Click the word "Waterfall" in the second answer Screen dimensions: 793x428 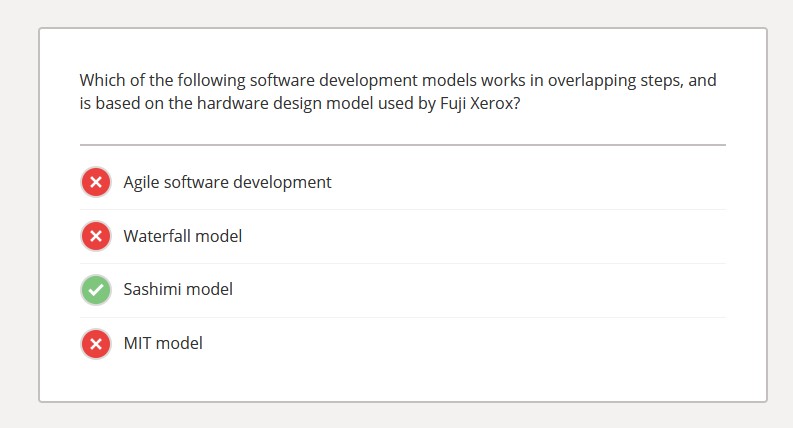157,236
